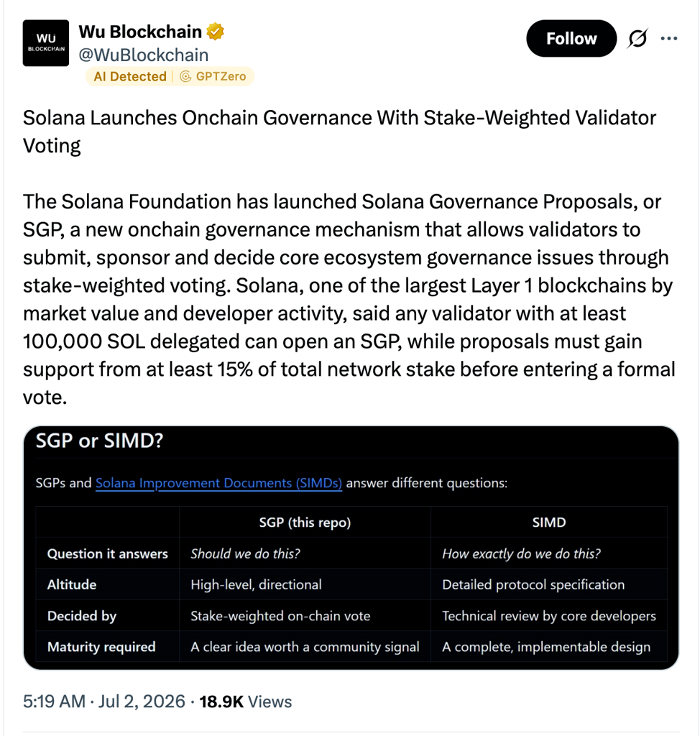Click the SGP (this repo) column header

(x=305, y=523)
